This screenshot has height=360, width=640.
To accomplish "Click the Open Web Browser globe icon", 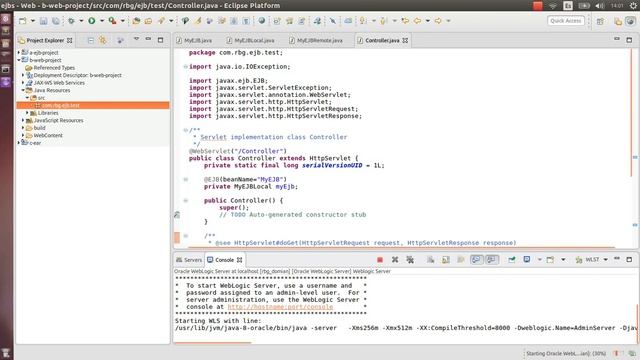I will point(262,21).
